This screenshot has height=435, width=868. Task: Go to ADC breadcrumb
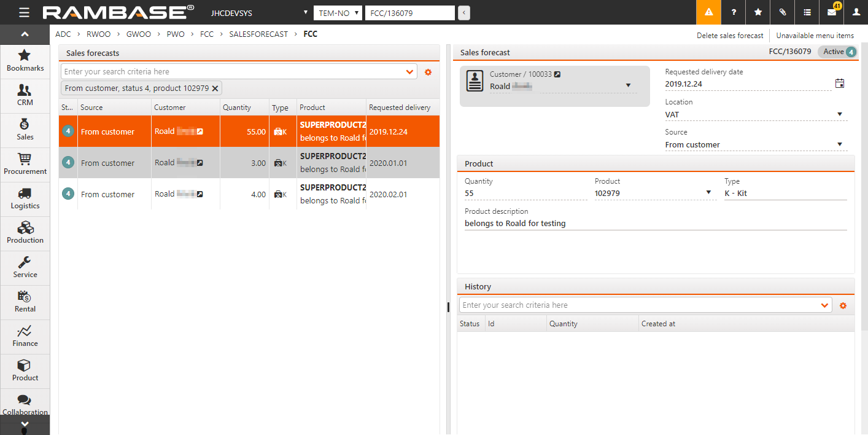[63, 34]
